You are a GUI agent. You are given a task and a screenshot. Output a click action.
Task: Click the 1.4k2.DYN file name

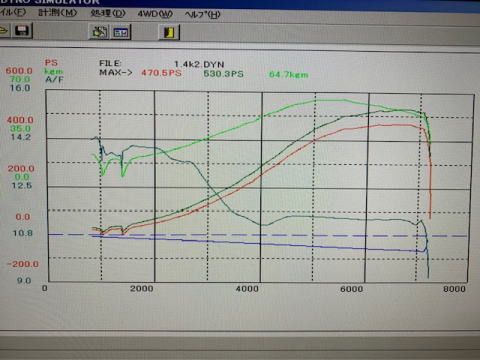[x=199, y=64]
